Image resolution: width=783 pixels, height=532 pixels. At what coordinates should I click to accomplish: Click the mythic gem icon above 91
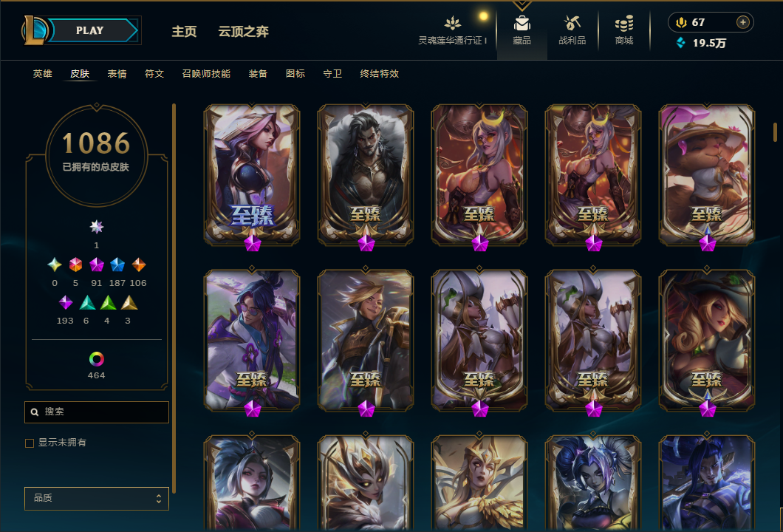[96, 265]
